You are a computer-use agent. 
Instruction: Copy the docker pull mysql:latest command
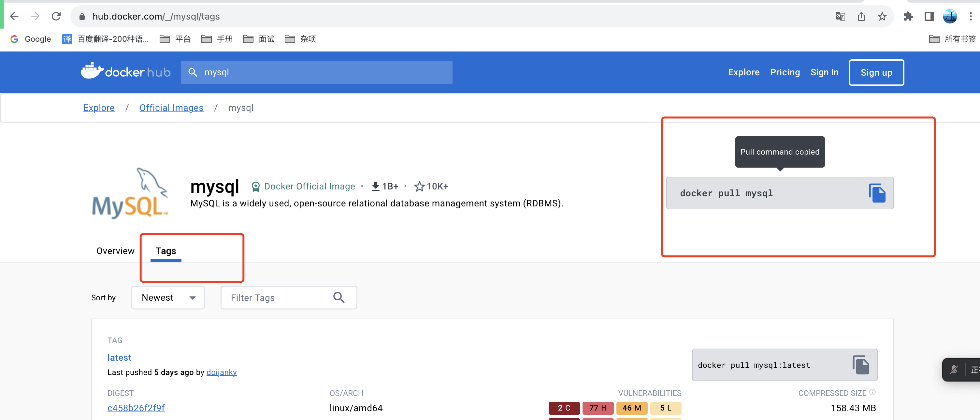[x=860, y=365]
